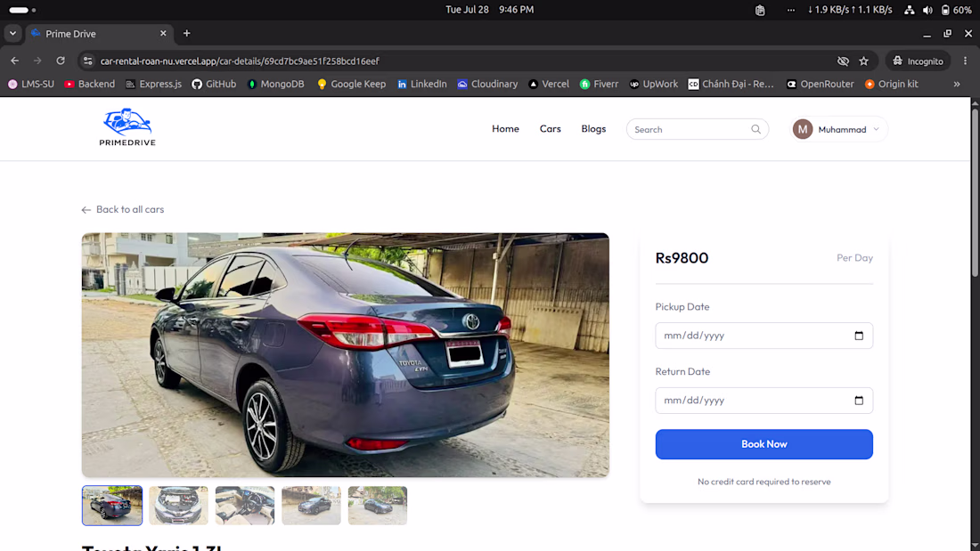Open the system clock and calendar

489,10
